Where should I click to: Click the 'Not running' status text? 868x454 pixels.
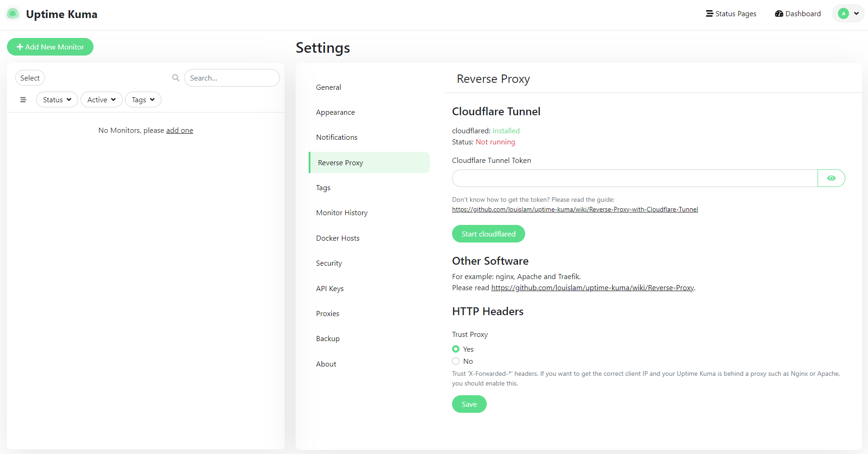click(x=495, y=142)
